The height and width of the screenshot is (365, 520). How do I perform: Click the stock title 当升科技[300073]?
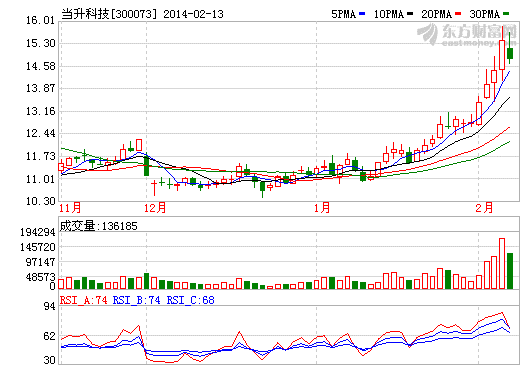pos(109,14)
